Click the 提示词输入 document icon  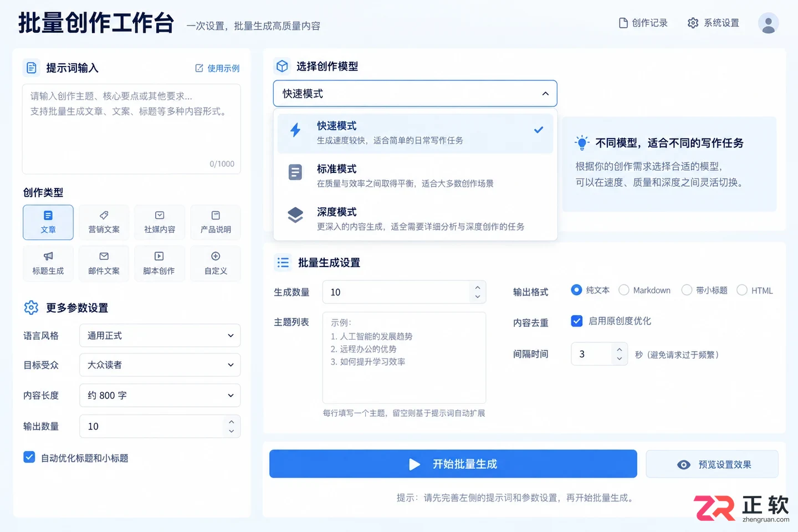32,68
